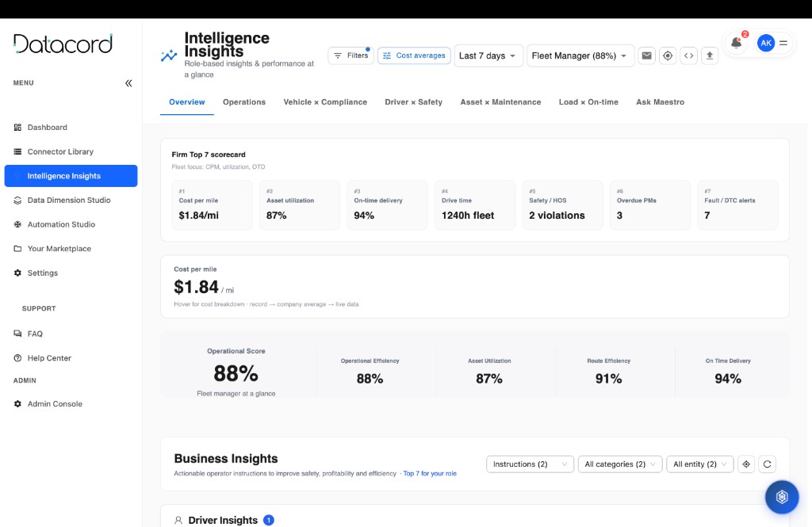
Task: Click the FAQ chat icon
Action: tap(17, 334)
